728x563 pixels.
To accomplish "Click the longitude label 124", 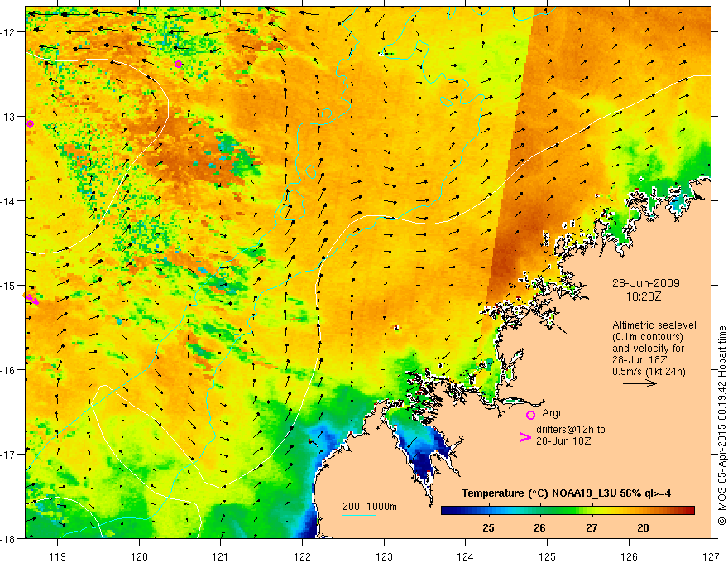I will (466, 556).
